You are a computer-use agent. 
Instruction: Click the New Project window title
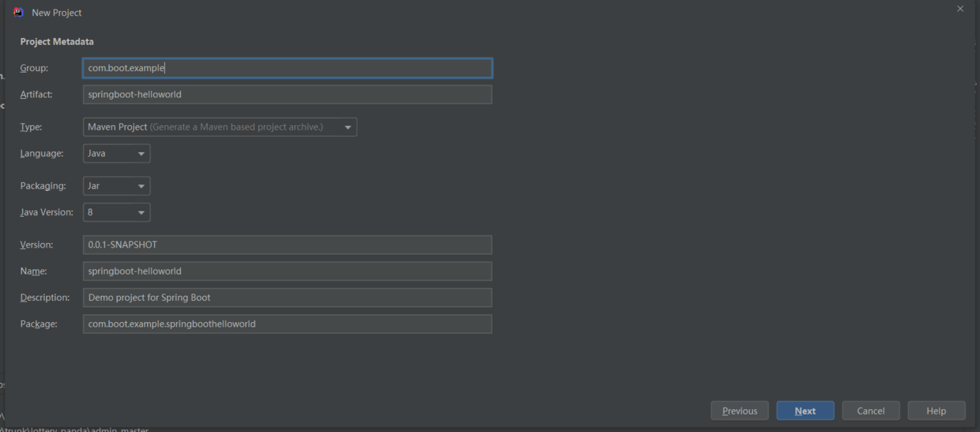click(x=57, y=13)
